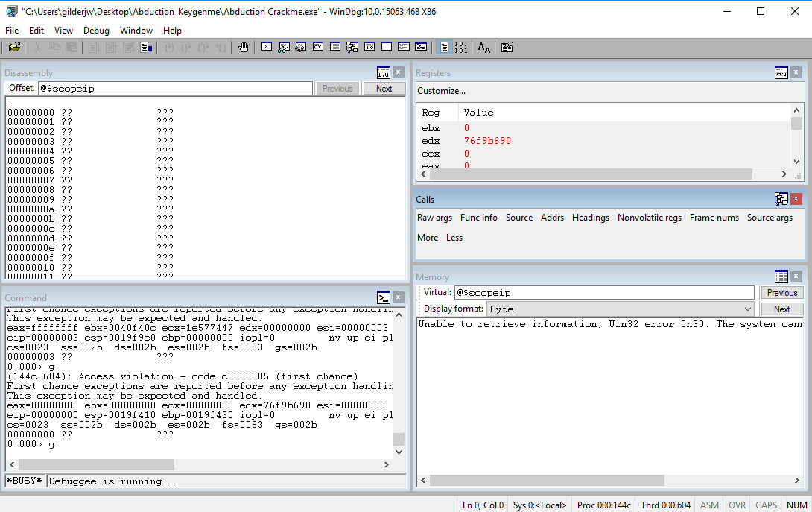Open the Locals window

[300, 47]
